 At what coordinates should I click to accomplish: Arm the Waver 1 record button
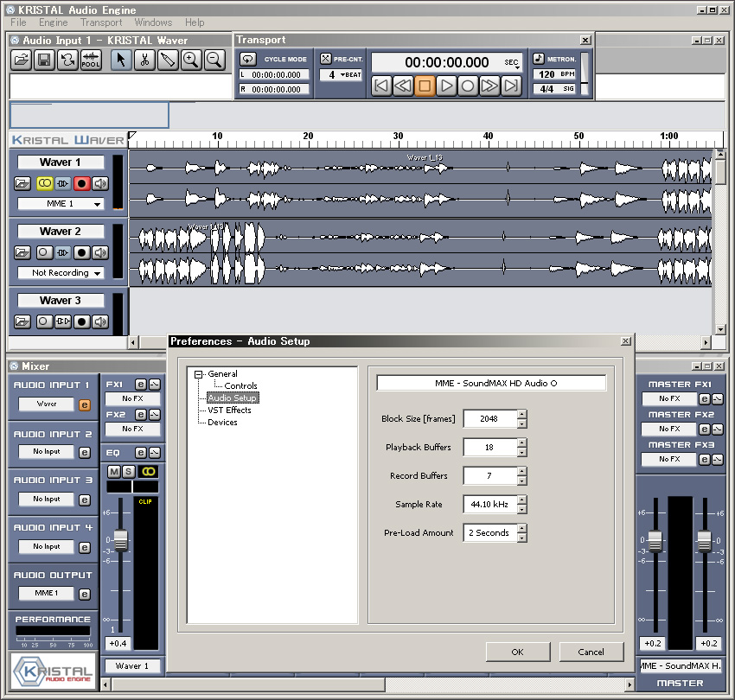click(82, 183)
